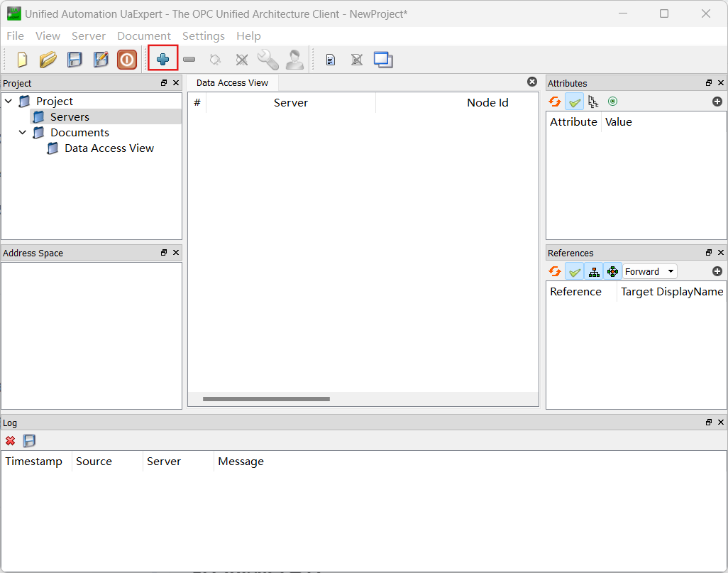Add a server with the blue plus icon
728x573 pixels.
click(x=162, y=59)
